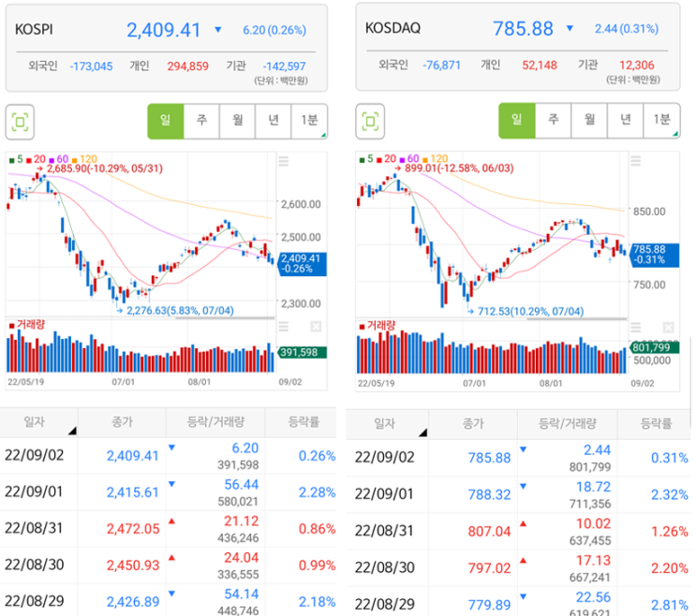The width and height of the screenshot is (696, 616).
Task: Open KOSDAQ price chart hamburger menu
Action: point(636,161)
